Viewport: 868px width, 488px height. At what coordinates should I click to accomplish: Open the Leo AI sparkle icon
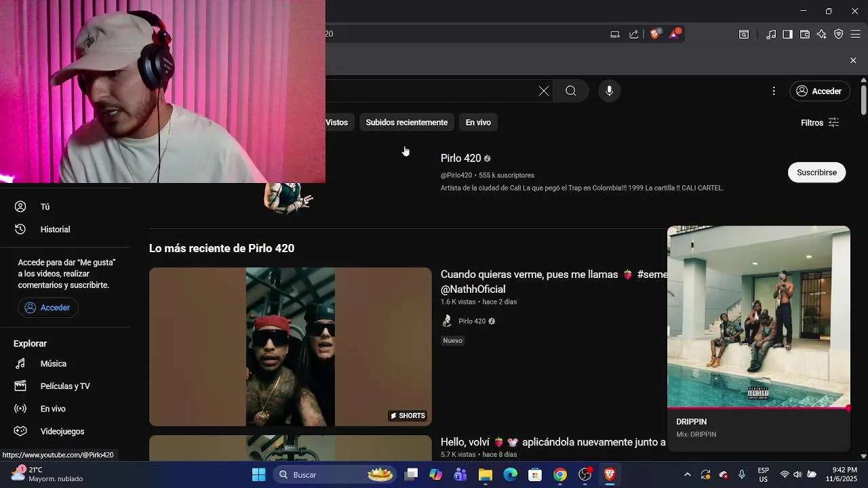click(x=822, y=34)
